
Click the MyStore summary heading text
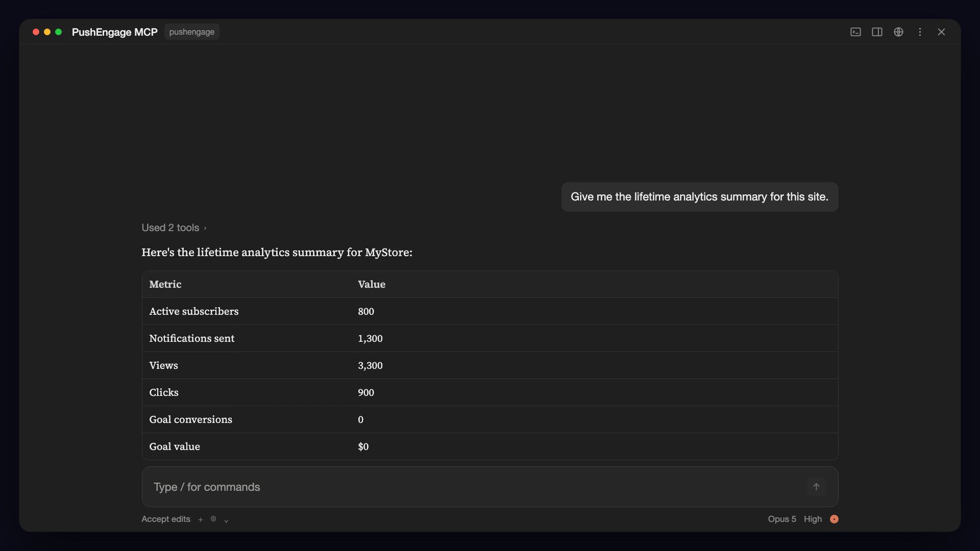coord(277,252)
